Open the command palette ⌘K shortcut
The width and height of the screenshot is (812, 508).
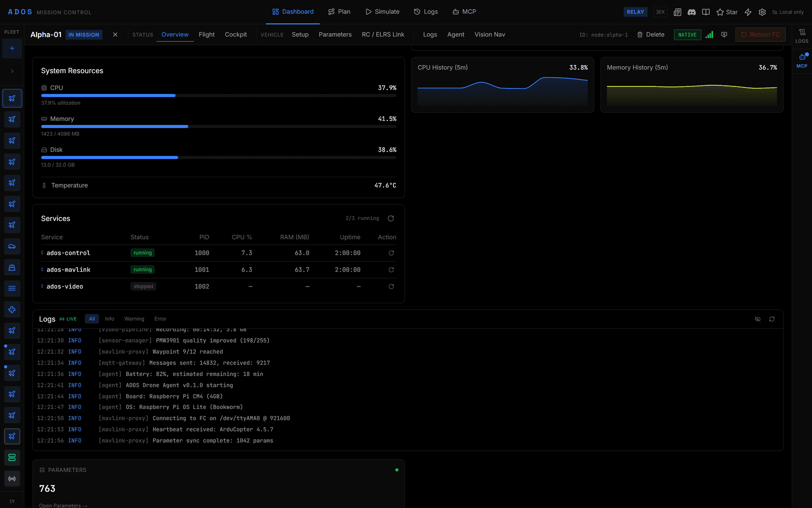(x=660, y=12)
